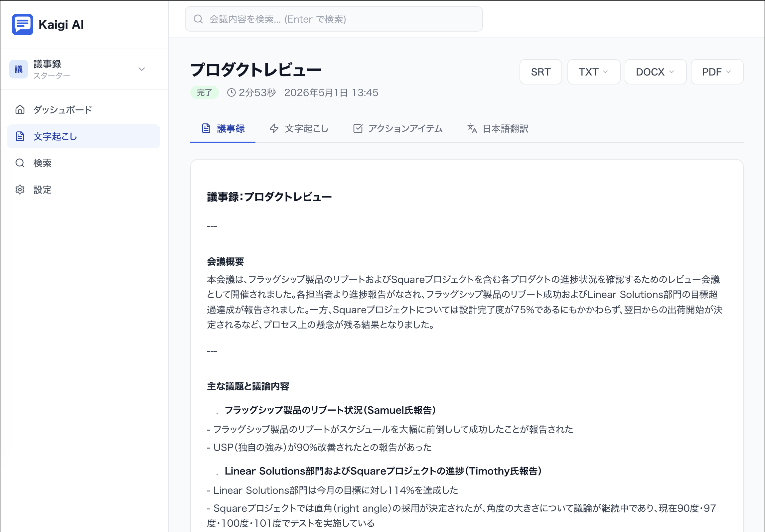Click the 議事録 tab document icon

(206, 128)
